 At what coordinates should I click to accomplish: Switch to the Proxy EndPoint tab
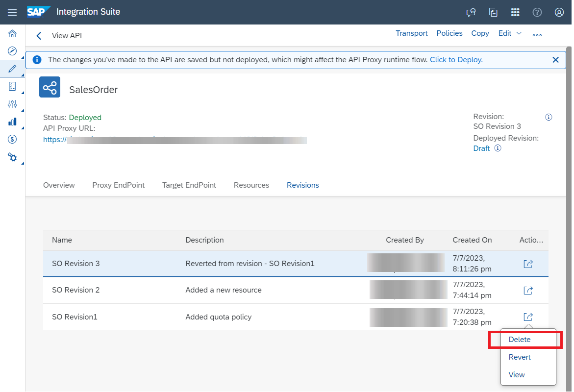[x=118, y=185]
